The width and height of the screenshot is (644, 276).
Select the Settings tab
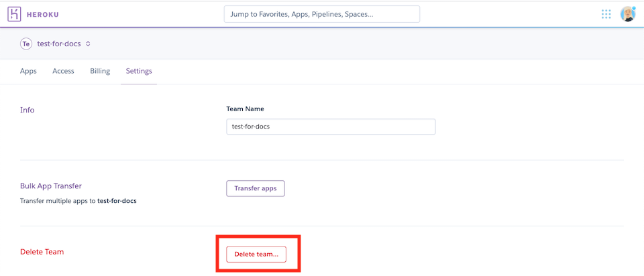tap(139, 71)
